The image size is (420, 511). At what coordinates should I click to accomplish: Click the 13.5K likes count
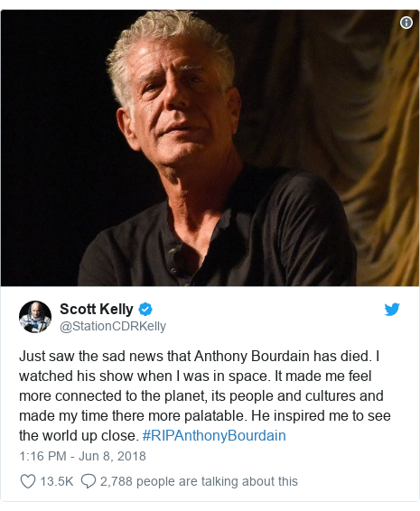tap(57, 481)
